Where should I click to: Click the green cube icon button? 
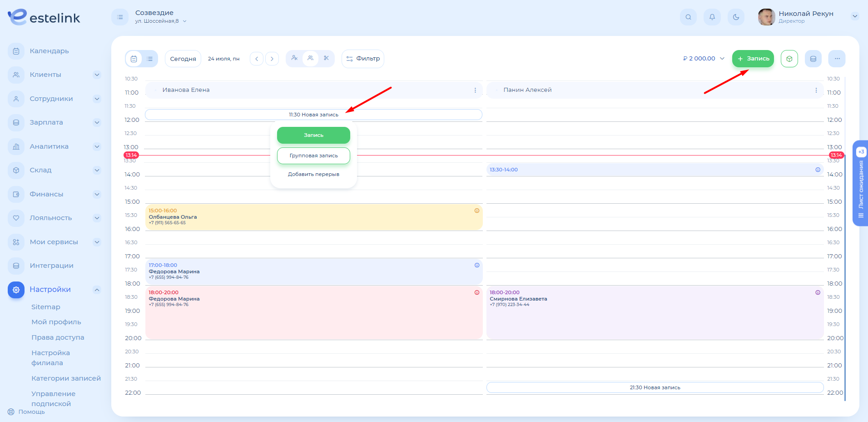(x=789, y=59)
